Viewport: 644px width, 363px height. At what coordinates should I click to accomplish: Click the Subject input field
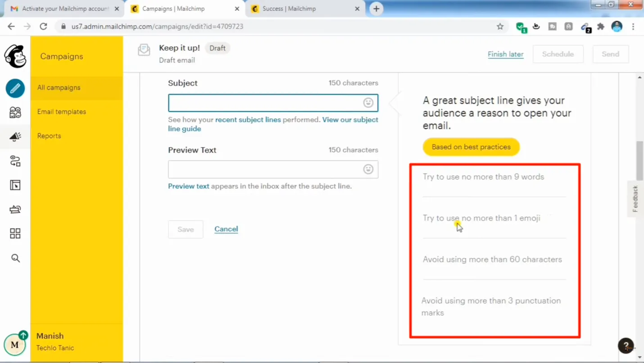coord(266,103)
